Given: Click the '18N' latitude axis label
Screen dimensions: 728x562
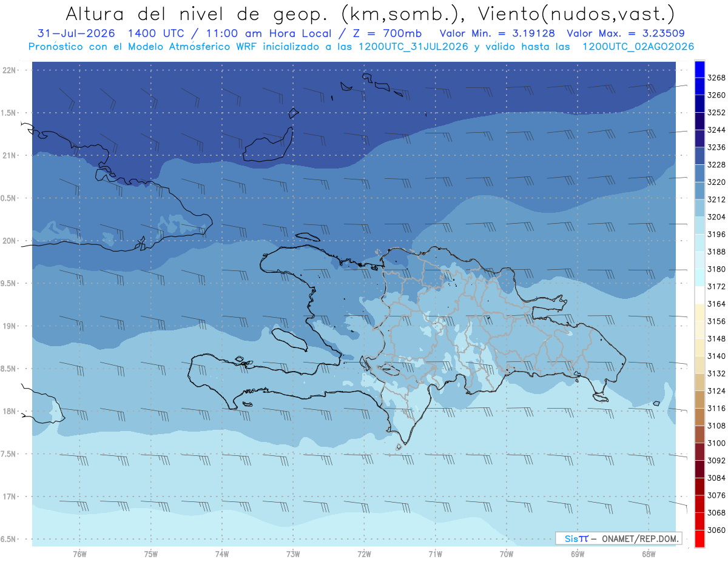Looking at the screenshot, I should point(9,411).
